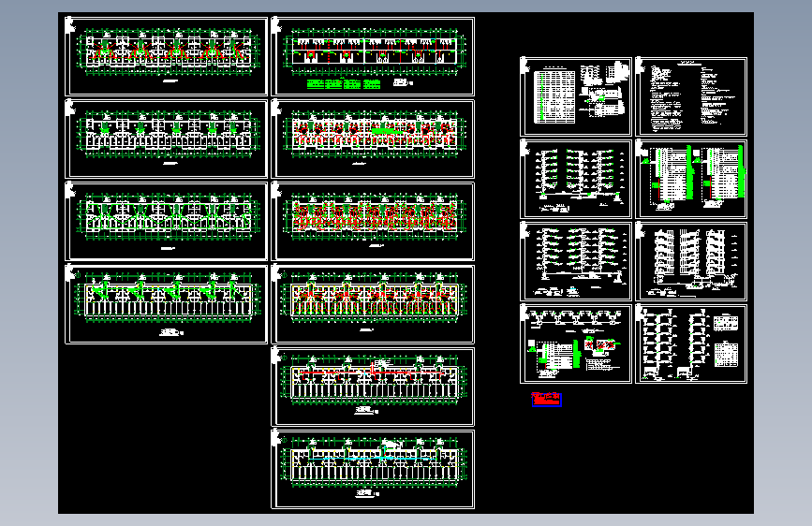
Task: Select the middle-column sheet with green legend tables
Action: coord(373,56)
